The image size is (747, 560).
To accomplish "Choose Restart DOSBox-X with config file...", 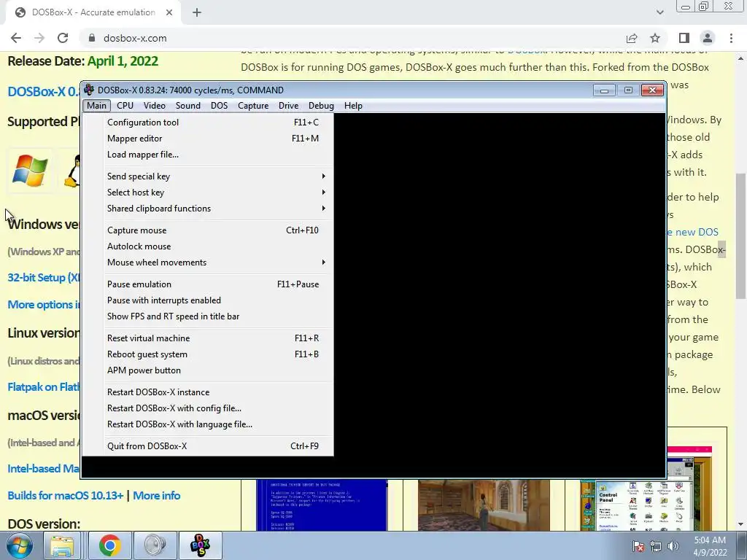I will 208,408.
